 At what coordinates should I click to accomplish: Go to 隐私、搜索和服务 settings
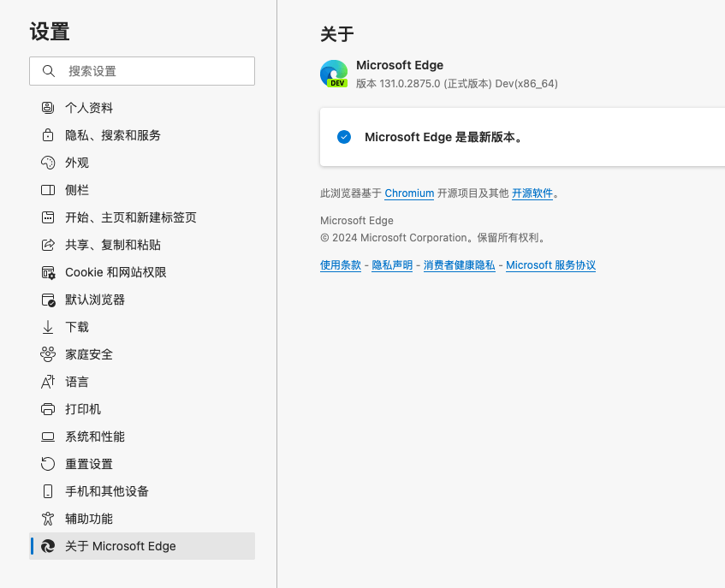[x=142, y=135]
